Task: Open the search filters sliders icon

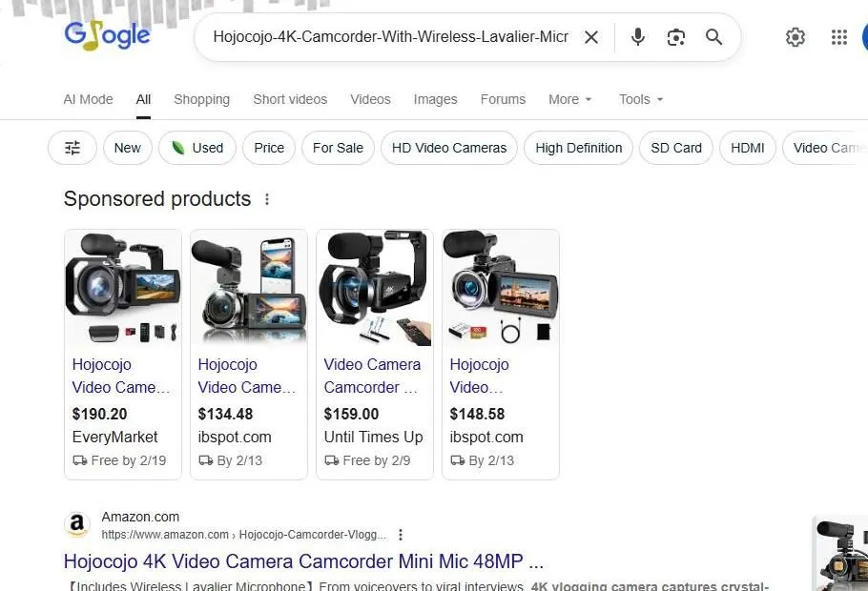Action: pos(72,148)
